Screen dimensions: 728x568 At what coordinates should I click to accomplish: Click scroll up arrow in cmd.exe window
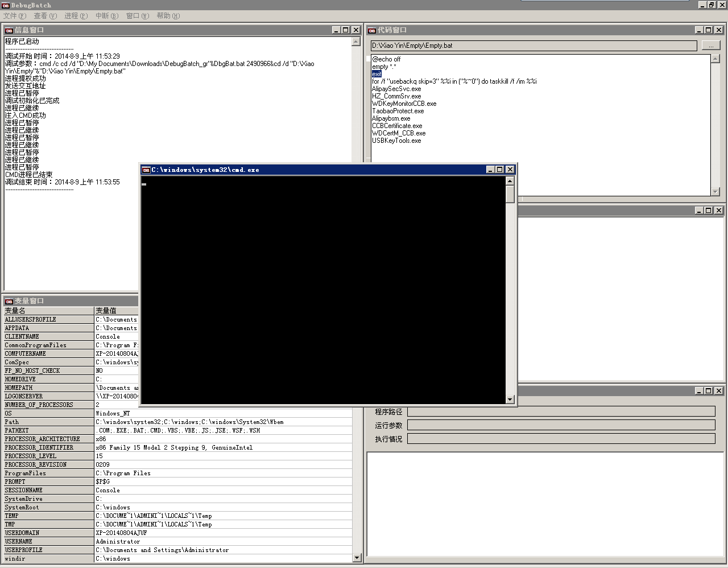[x=510, y=181]
